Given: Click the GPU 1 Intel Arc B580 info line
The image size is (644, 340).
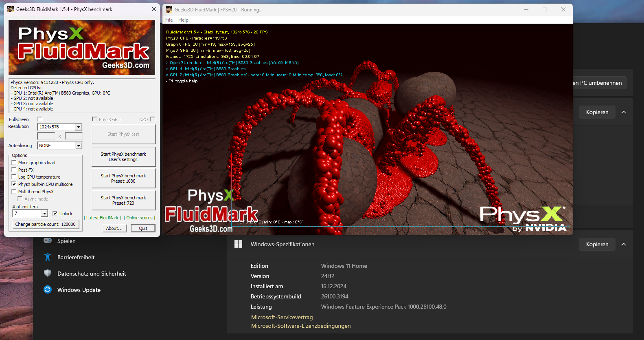Looking at the screenshot, I should (x=60, y=93).
